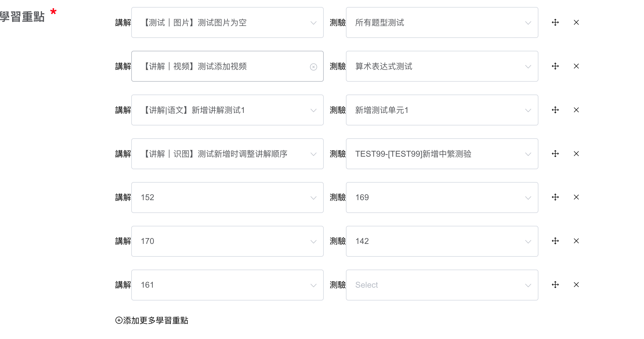Remove the 142 row with the X icon

coord(576,241)
